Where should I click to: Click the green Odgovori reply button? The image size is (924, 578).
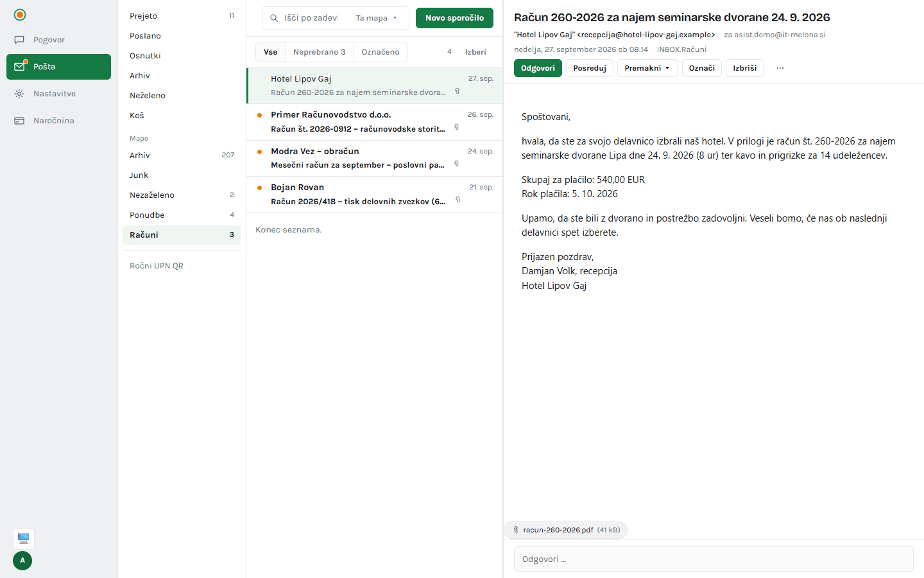tap(538, 68)
